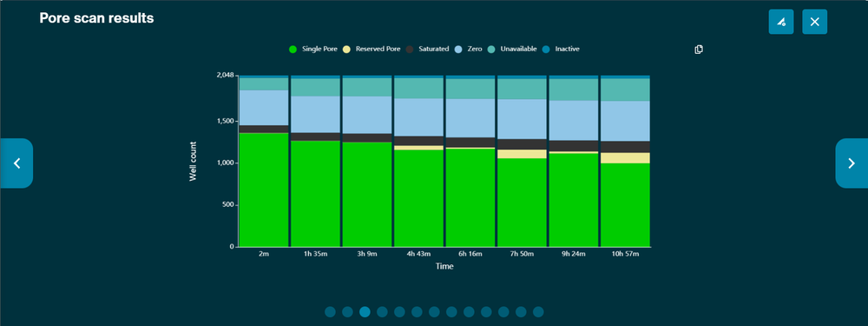Click the '7h 50m' time axis label
The image size is (868, 326).
pos(522,254)
